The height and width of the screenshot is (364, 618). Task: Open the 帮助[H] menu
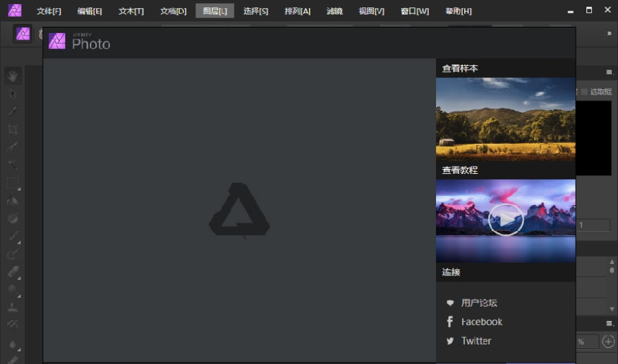tap(458, 11)
